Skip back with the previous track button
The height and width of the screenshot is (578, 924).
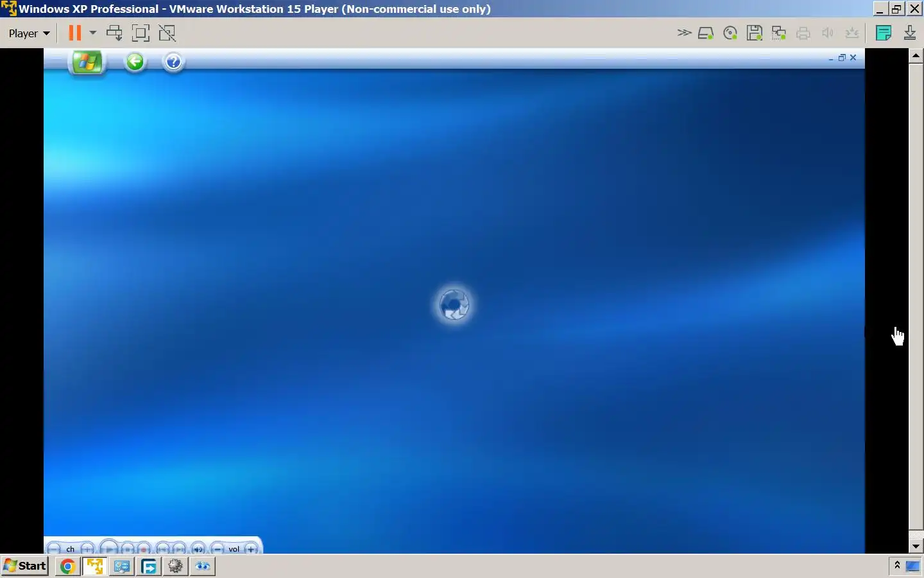tap(163, 549)
